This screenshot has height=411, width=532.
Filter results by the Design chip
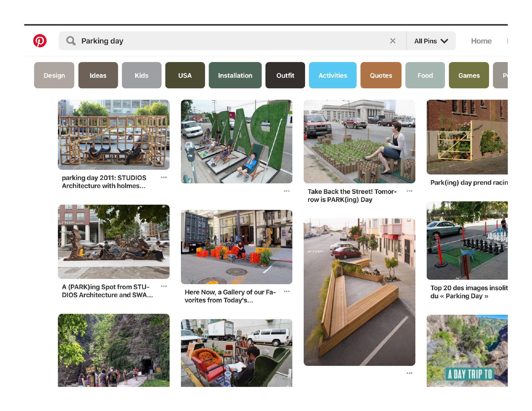(x=54, y=75)
